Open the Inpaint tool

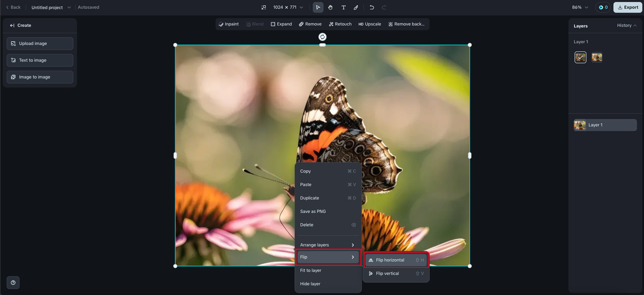[229, 24]
